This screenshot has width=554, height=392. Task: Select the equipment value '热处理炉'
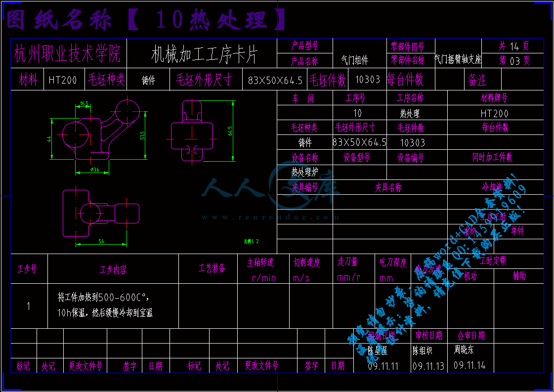coord(304,172)
